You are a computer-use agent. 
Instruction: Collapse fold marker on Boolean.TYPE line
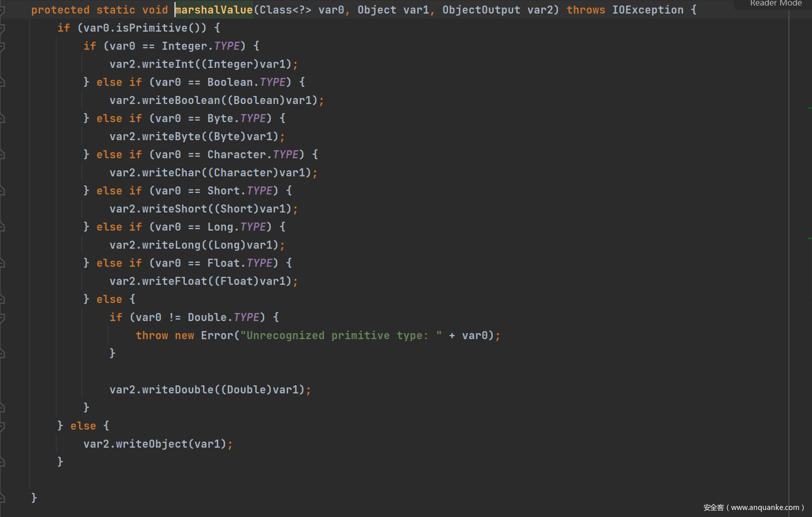tap(2, 82)
